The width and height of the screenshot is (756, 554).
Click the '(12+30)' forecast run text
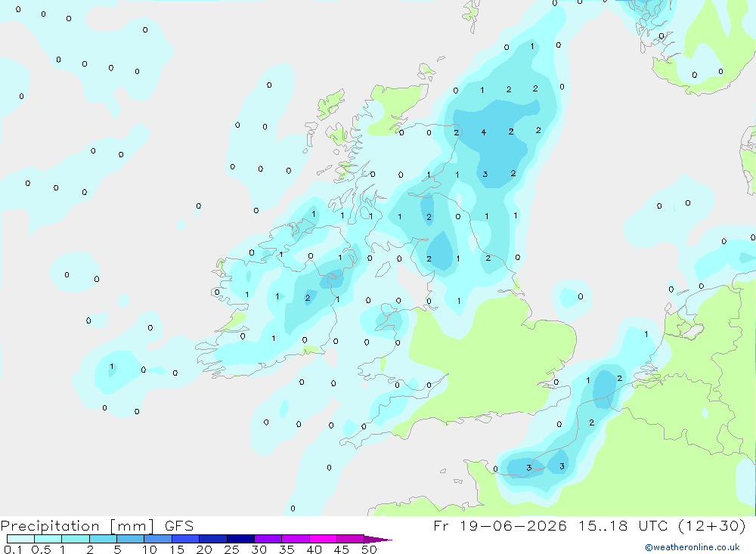point(711,525)
